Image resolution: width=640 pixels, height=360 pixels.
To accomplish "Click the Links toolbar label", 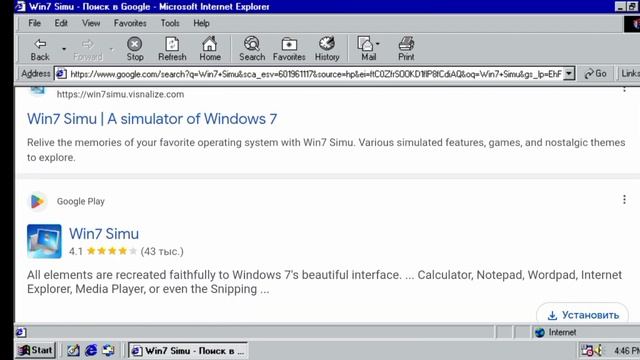I will coord(630,73).
